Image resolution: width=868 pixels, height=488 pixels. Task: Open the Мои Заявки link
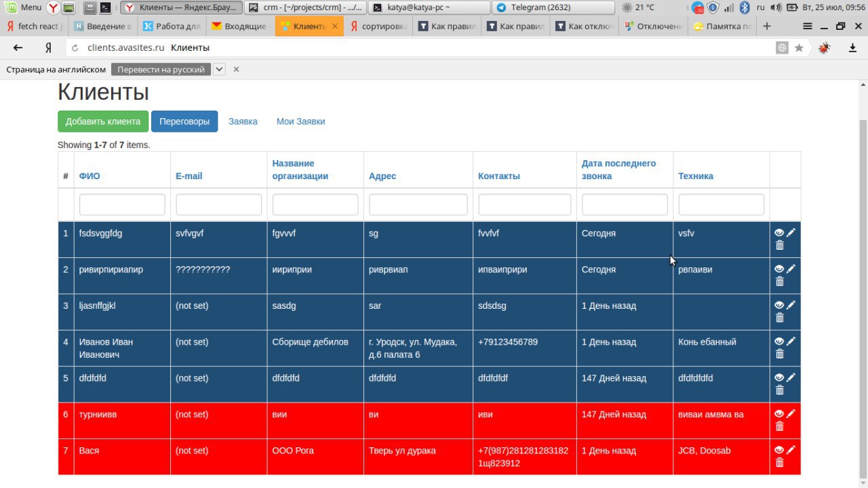300,121
